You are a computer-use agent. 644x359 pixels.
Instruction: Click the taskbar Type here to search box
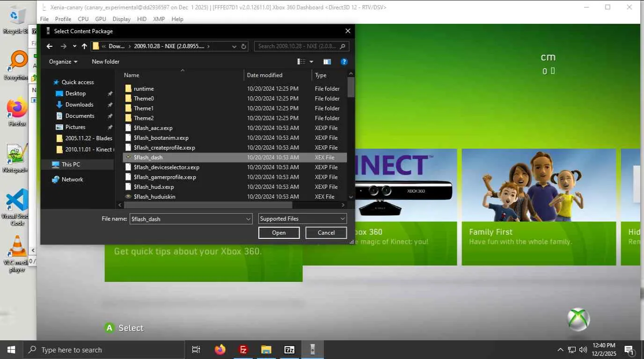coord(103,350)
